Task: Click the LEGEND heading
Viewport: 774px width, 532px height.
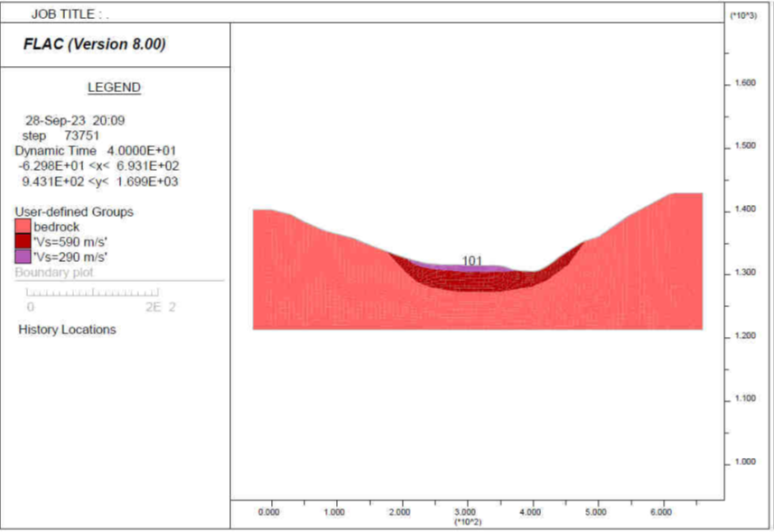Action: [x=114, y=88]
